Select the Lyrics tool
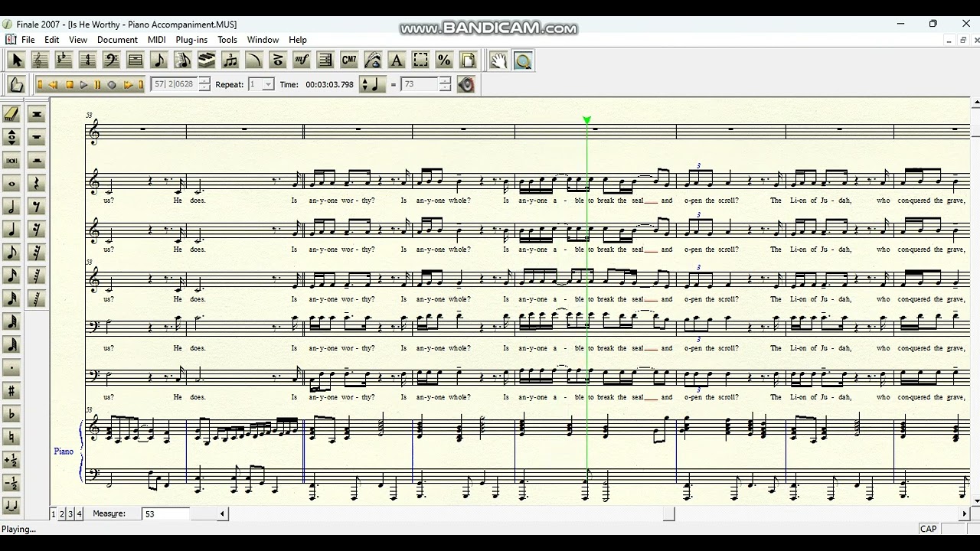 [373, 60]
